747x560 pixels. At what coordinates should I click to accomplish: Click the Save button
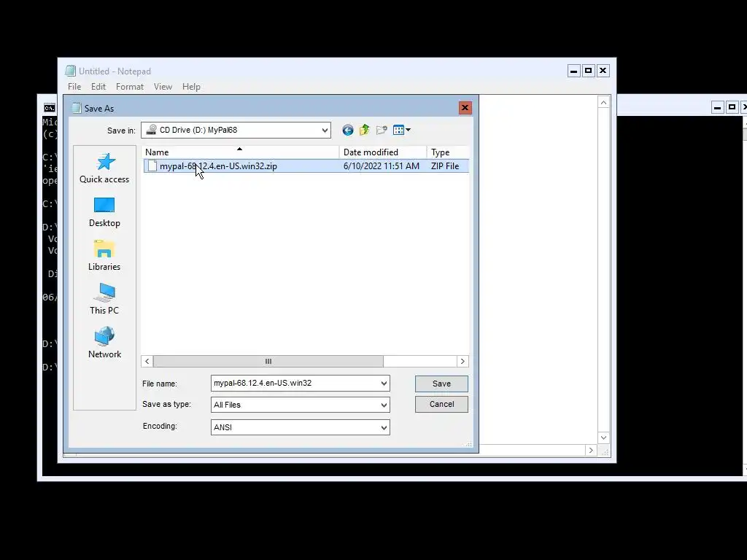coord(441,384)
